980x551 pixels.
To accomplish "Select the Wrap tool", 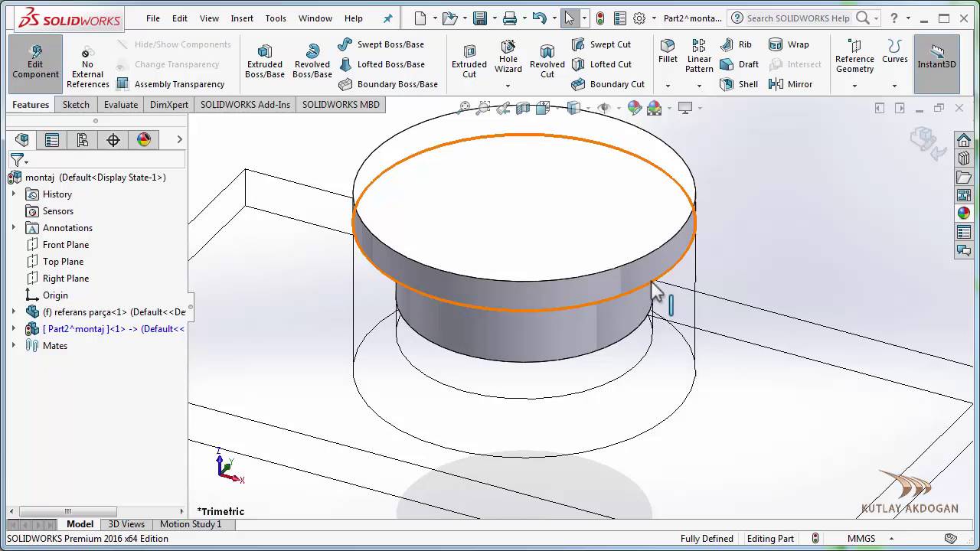I will pyautogui.click(x=789, y=44).
